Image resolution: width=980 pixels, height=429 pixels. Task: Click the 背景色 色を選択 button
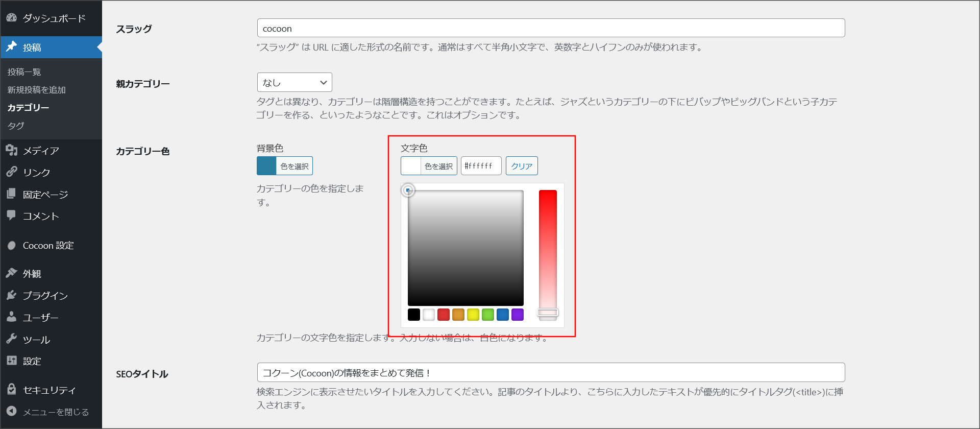pyautogui.click(x=295, y=166)
